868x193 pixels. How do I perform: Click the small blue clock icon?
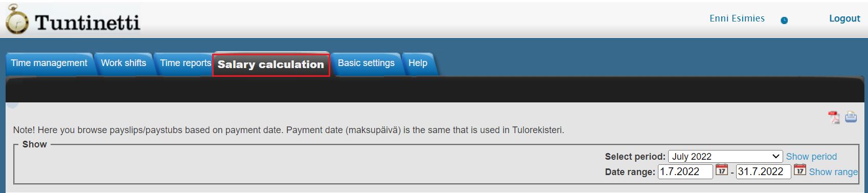pos(784,20)
